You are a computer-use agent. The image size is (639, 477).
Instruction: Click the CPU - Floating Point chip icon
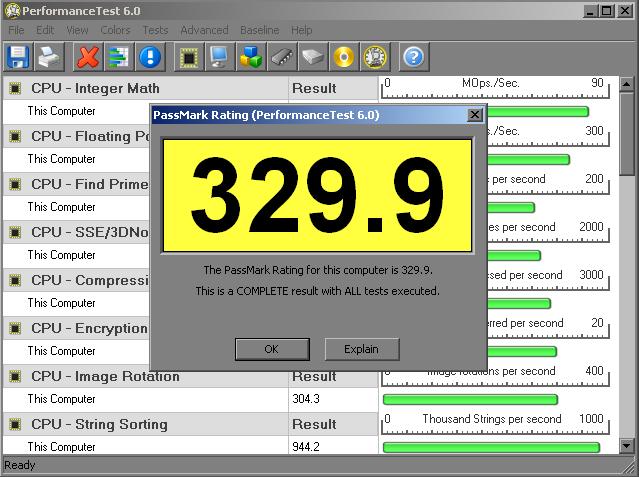[x=15, y=136]
